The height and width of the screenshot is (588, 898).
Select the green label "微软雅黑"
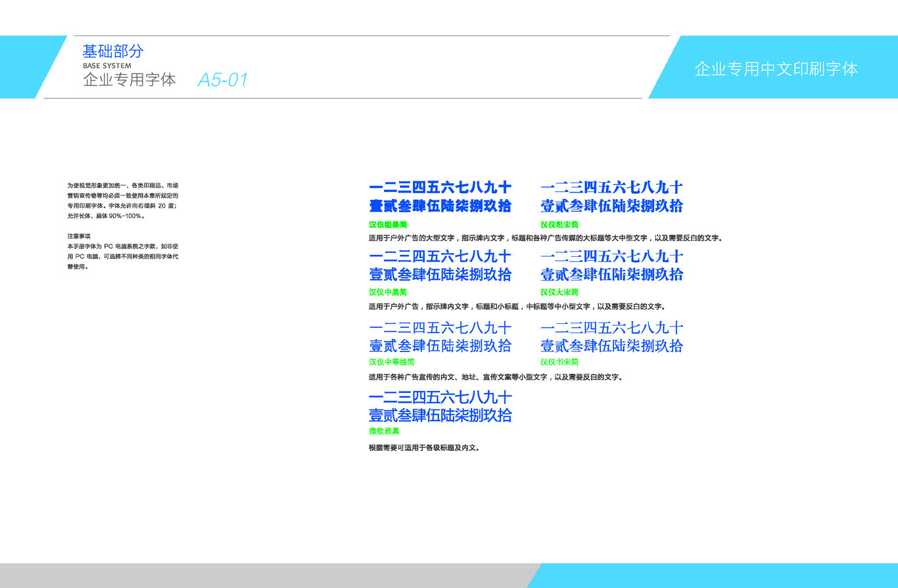click(x=384, y=432)
